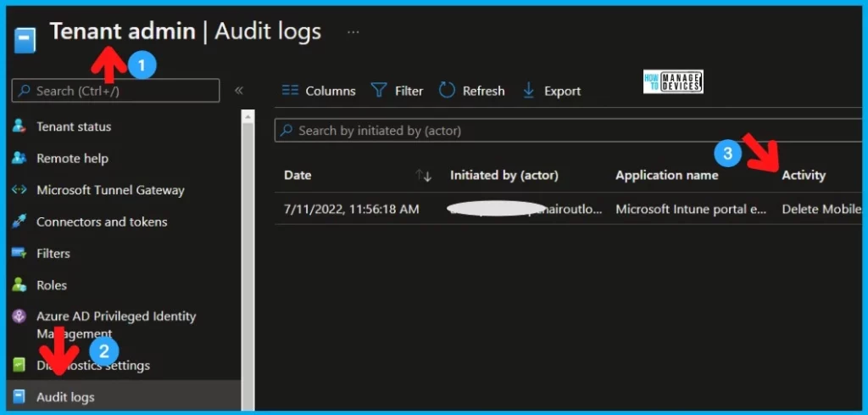The image size is (868, 415).
Task: Click Azure AD Privileged Identity Management icon
Action: (19, 317)
